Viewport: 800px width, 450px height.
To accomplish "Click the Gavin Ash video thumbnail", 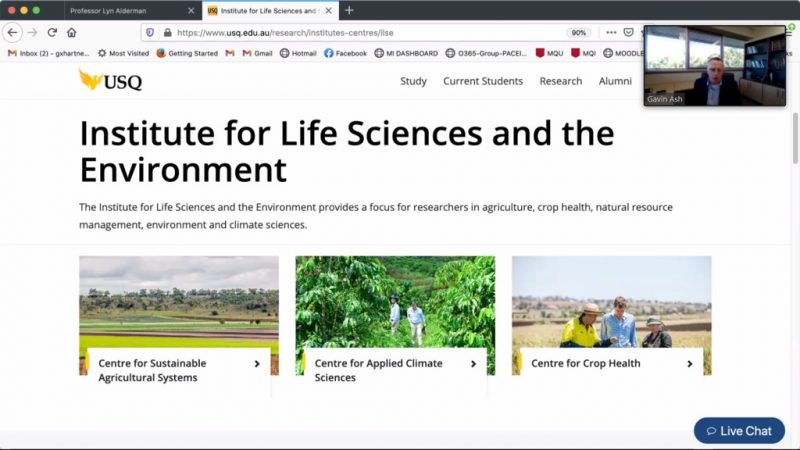I will [x=714, y=65].
